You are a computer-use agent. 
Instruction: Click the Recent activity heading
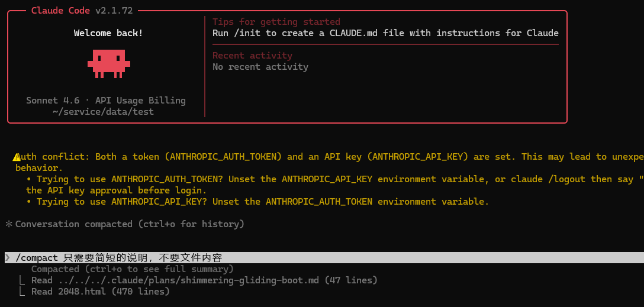point(252,56)
